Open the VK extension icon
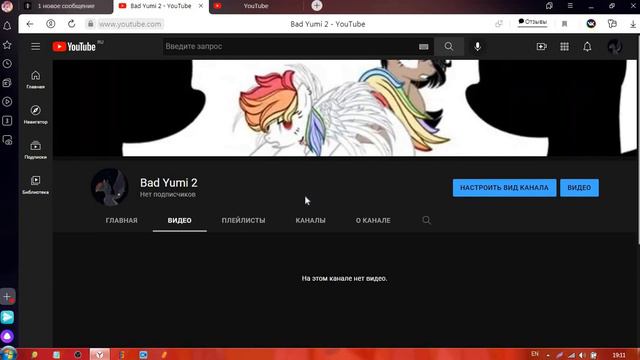 [x=591, y=24]
